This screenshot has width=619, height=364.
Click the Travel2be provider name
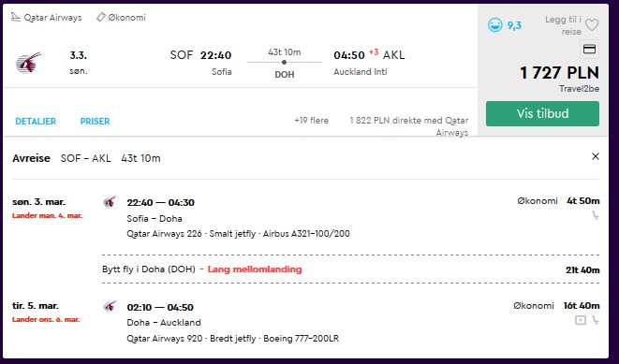pyautogui.click(x=579, y=89)
